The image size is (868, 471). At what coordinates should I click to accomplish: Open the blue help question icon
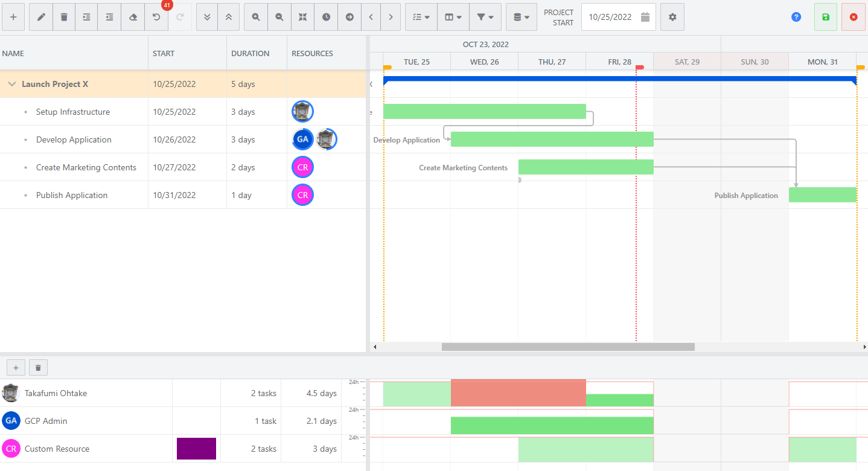[x=796, y=17]
